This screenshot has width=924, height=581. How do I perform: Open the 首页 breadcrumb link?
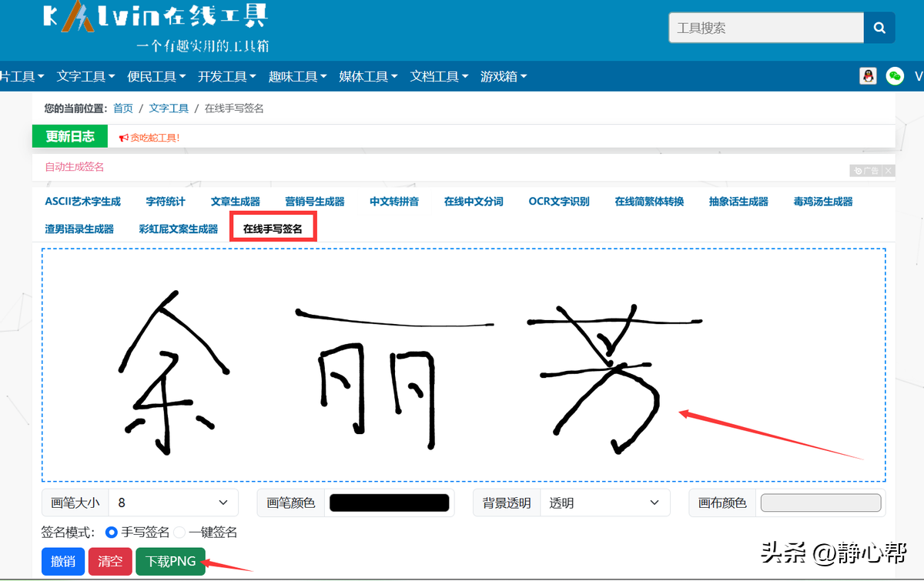coord(122,108)
